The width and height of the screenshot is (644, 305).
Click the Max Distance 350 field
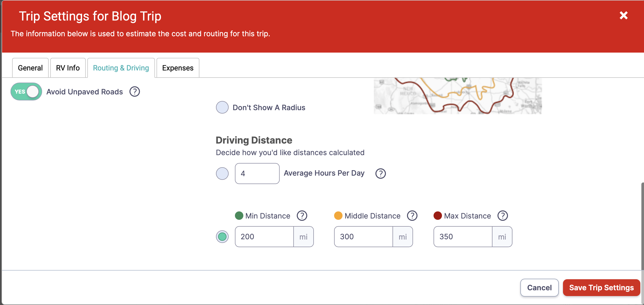point(463,237)
